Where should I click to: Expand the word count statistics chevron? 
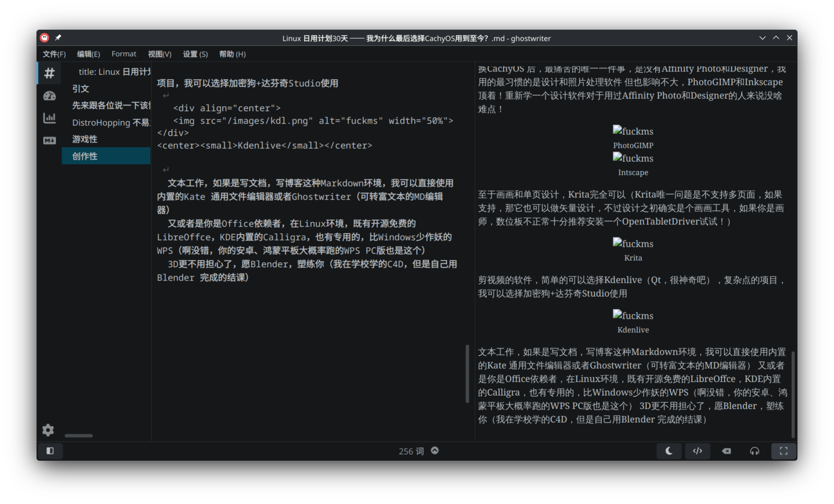click(x=435, y=450)
